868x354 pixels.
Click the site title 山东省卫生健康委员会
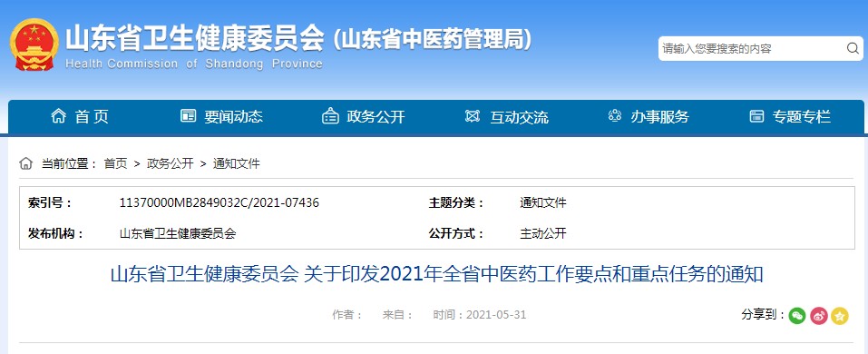point(194,39)
